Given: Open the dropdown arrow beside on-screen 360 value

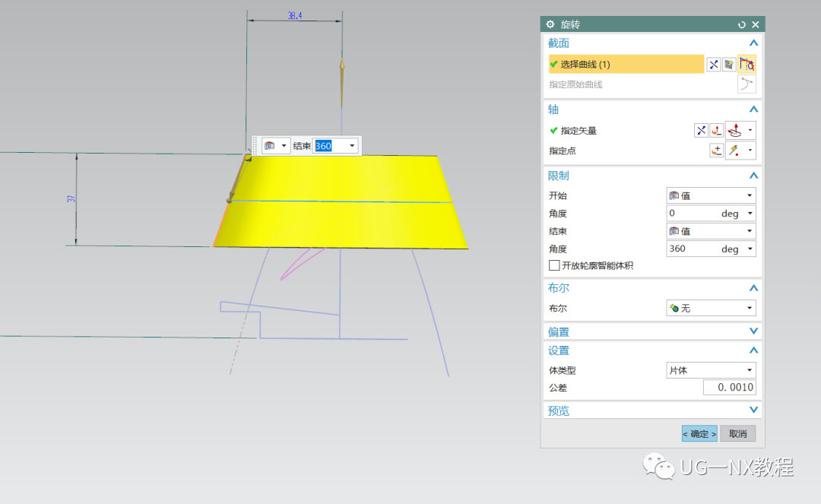Looking at the screenshot, I should click(352, 146).
